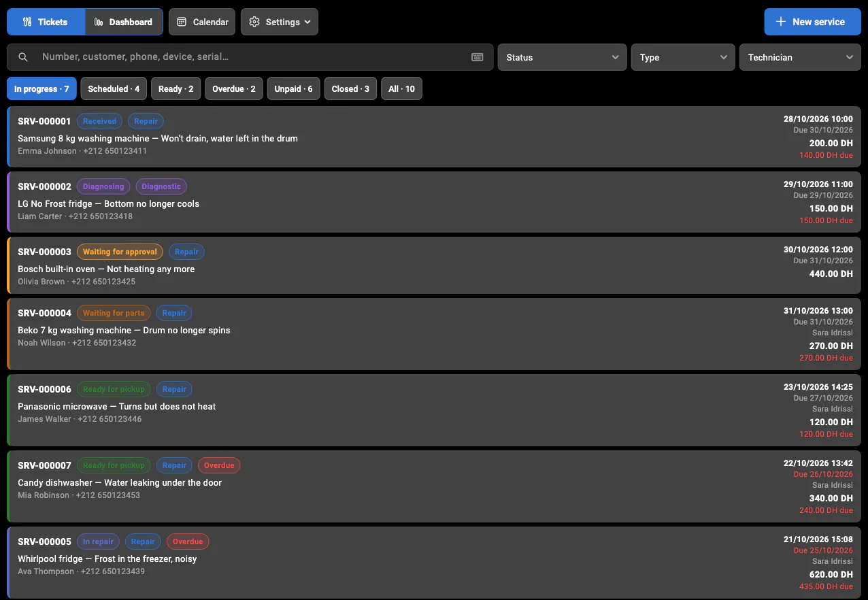Click the calendar icon in Calendar button

pos(182,22)
